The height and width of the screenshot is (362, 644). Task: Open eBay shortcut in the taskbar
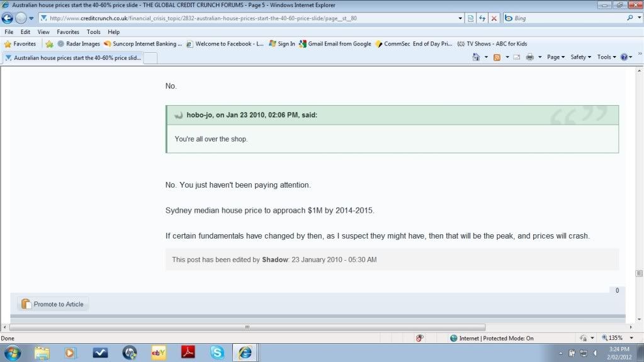click(159, 353)
